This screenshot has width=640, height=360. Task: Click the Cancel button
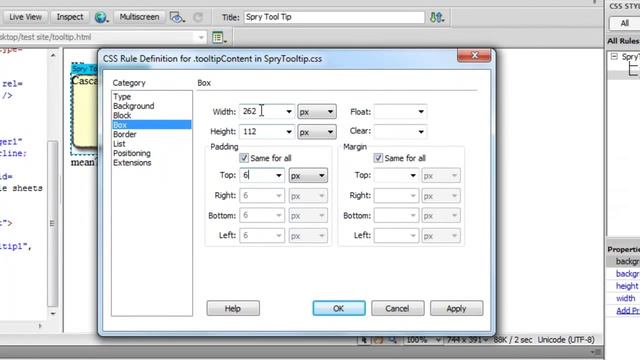[x=398, y=308]
